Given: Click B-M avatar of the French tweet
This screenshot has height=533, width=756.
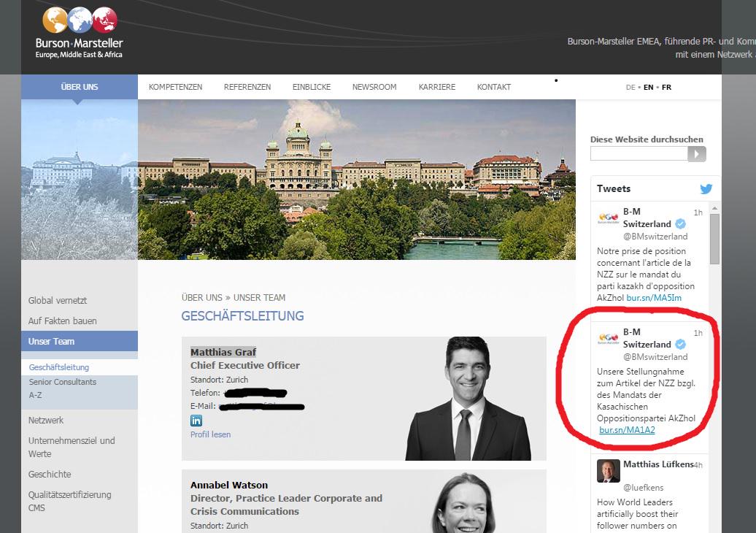Looking at the screenshot, I should [x=609, y=218].
